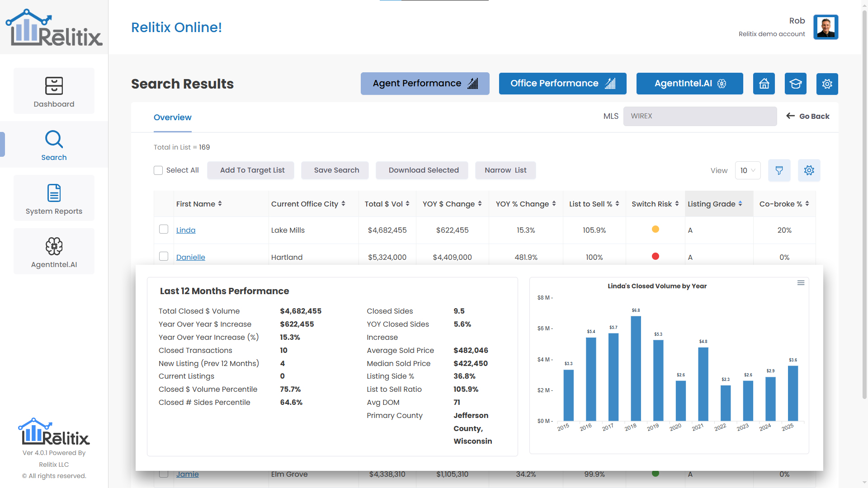The width and height of the screenshot is (868, 488).
Task: Click the graduation cap training icon
Action: (796, 84)
